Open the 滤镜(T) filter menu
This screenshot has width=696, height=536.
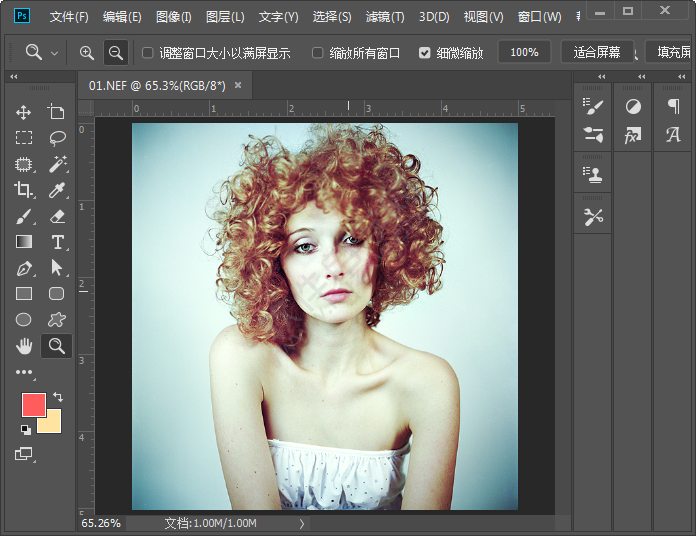click(385, 17)
